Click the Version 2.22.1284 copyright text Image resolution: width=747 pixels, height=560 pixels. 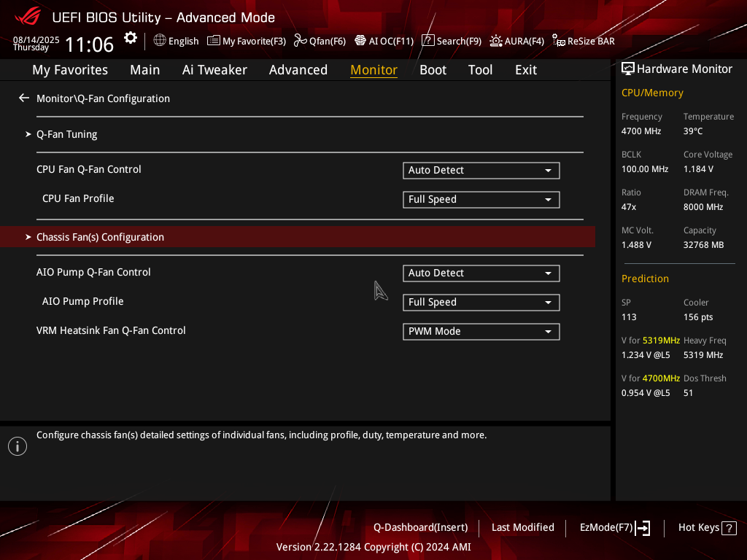(x=373, y=547)
